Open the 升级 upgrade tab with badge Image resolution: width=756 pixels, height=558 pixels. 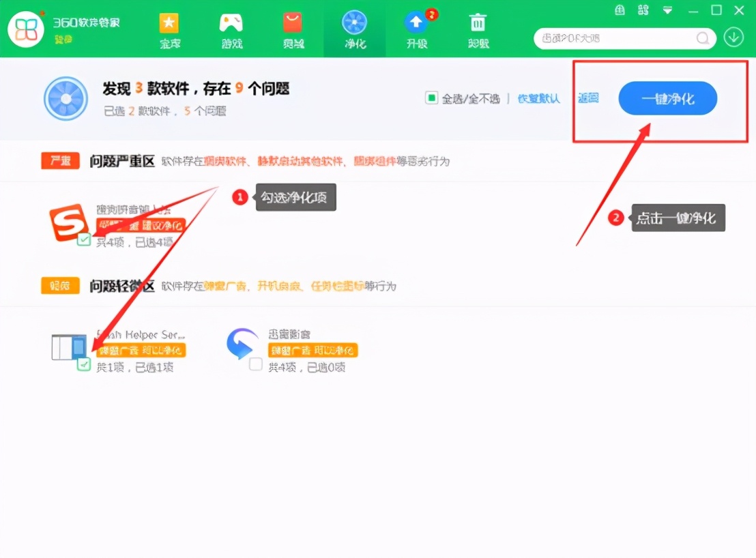click(x=418, y=31)
